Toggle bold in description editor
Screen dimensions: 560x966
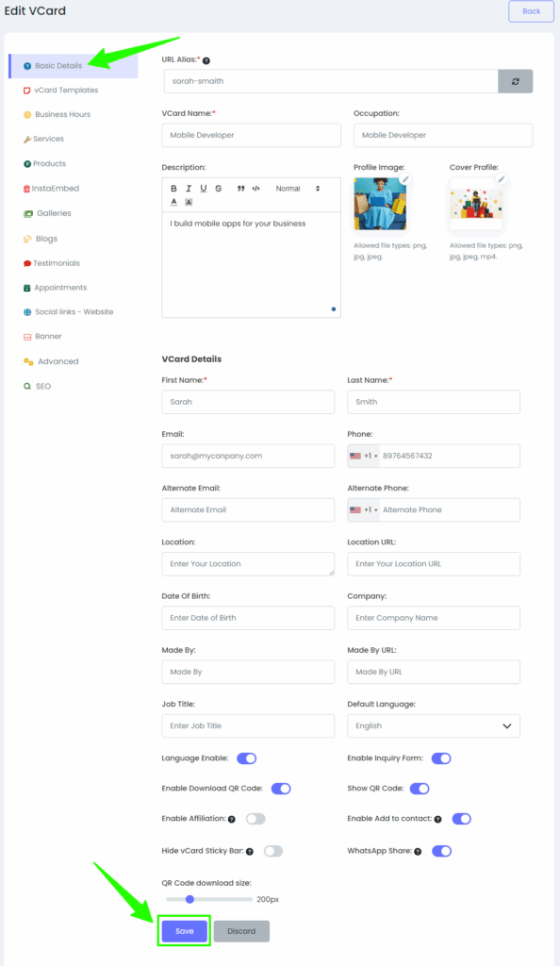point(173,189)
